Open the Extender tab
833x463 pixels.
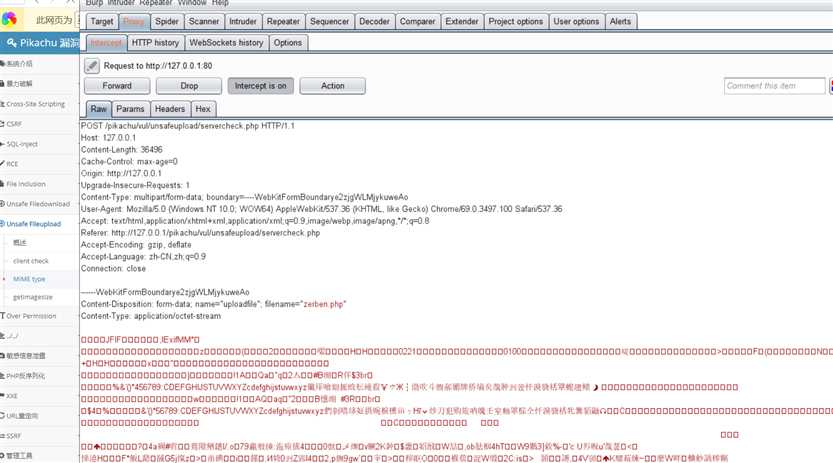pyautogui.click(x=462, y=21)
